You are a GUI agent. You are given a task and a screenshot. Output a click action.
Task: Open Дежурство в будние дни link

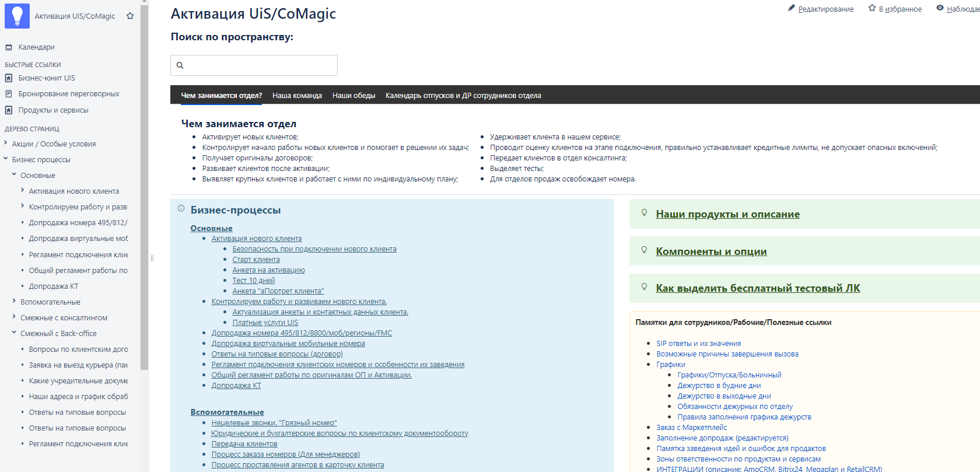719,386
